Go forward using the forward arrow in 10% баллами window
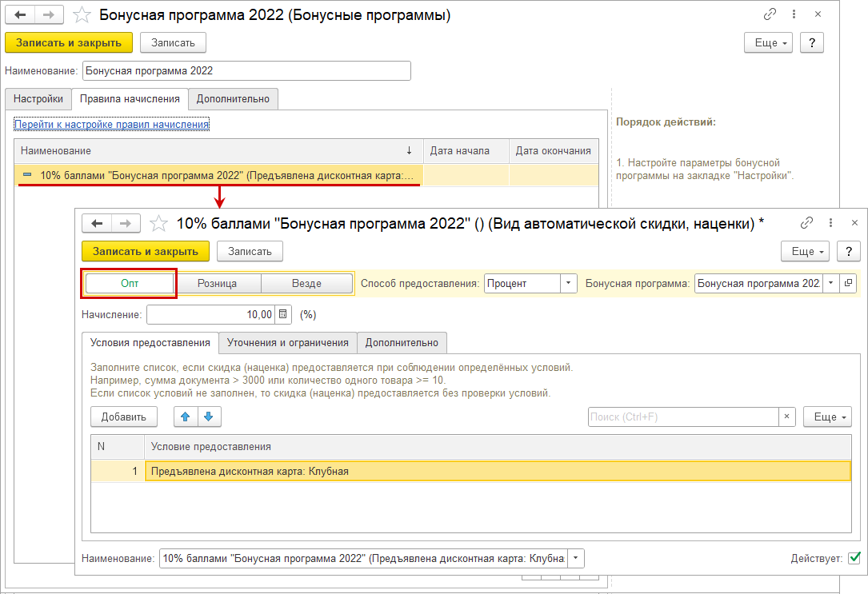868x594 pixels. pos(126,223)
